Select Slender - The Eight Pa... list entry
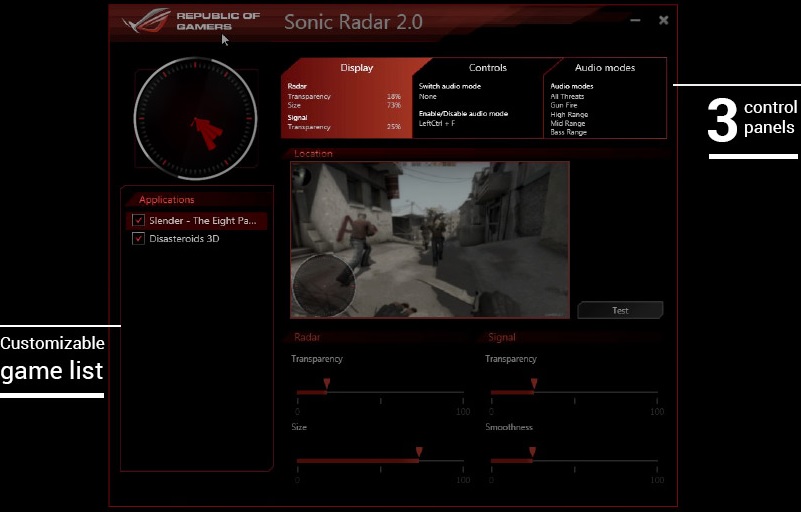801x512 pixels. pyautogui.click(x=197, y=221)
